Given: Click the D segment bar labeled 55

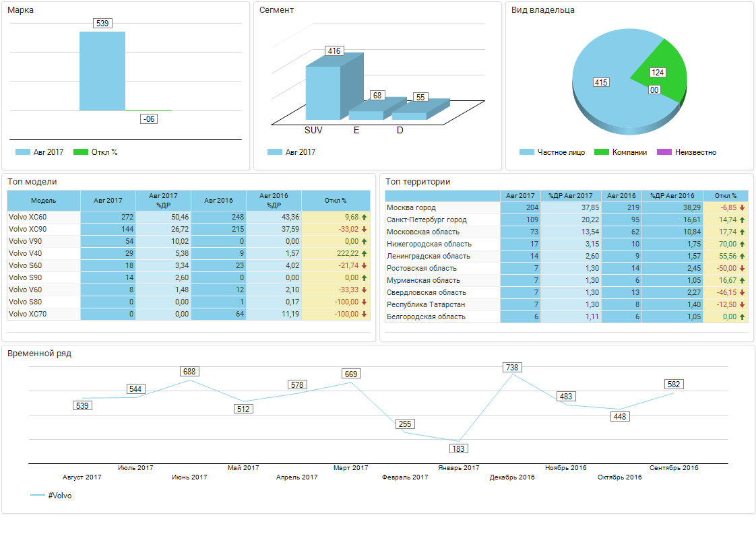Looking at the screenshot, I should [x=410, y=116].
